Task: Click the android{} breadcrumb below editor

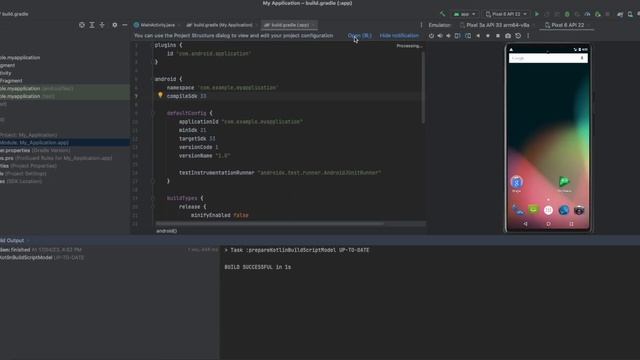Action: coord(167,231)
